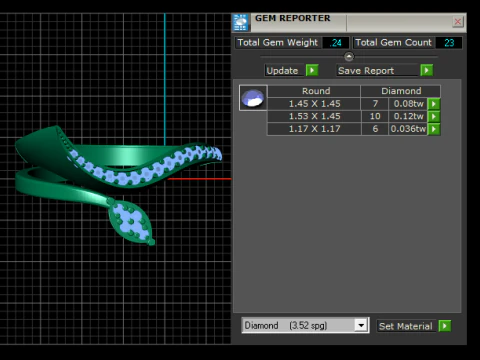The width and height of the screenshot is (480, 360).
Task: Select the leaf-shaped pavé section of the ring
Action: tap(131, 221)
